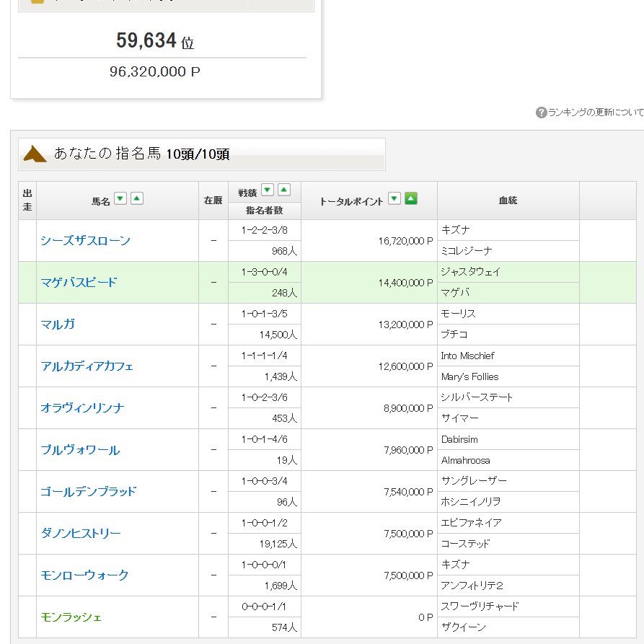Click the 指名者数 subheader
The width and height of the screenshot is (644, 644).
(x=265, y=211)
